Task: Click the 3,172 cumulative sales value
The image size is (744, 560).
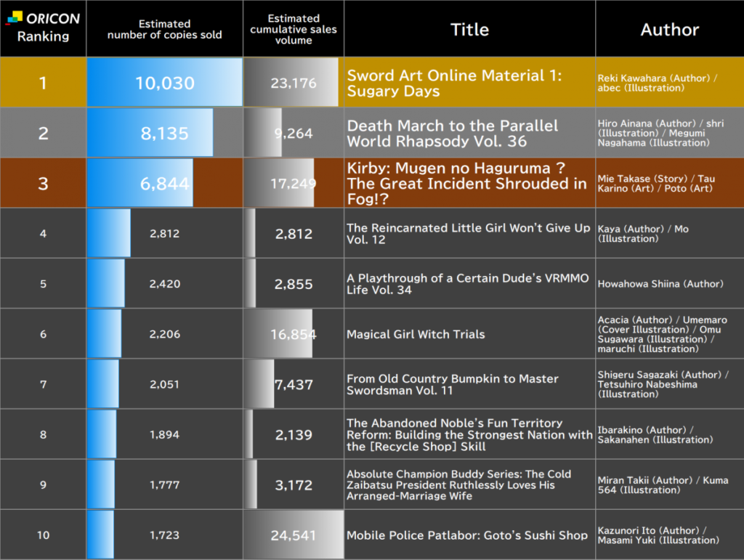Action: [294, 485]
